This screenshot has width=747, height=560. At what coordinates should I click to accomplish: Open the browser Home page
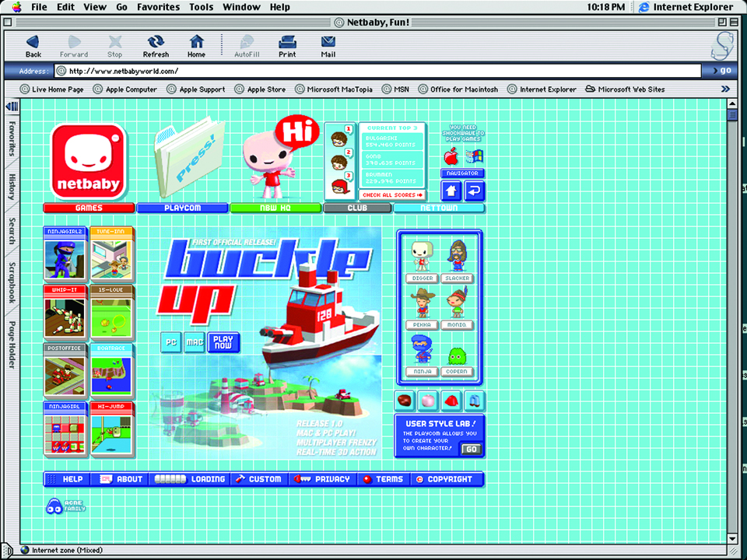pyautogui.click(x=196, y=46)
